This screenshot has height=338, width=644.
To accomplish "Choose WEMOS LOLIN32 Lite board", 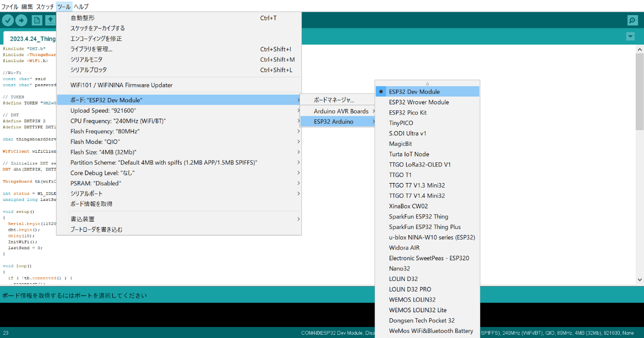I will pos(428,310).
